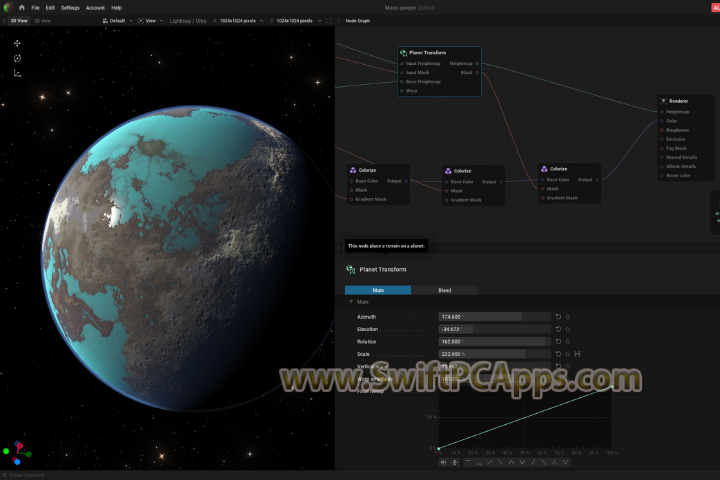Favorite the Elevation parameter

(568, 329)
